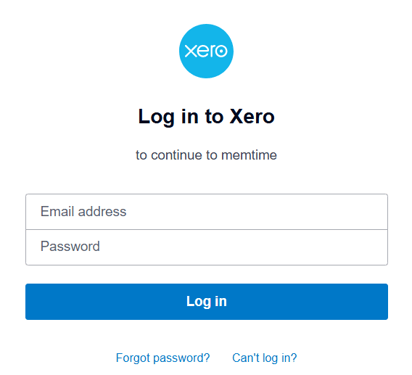
Task: Open the Can't log in? link
Action: (x=264, y=358)
